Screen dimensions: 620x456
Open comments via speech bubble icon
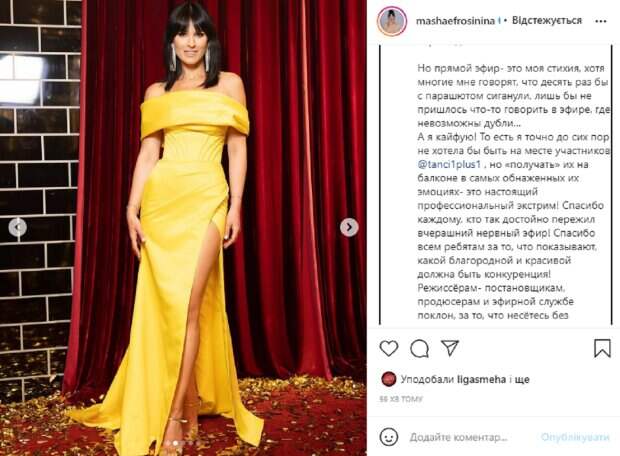pyautogui.click(x=420, y=348)
